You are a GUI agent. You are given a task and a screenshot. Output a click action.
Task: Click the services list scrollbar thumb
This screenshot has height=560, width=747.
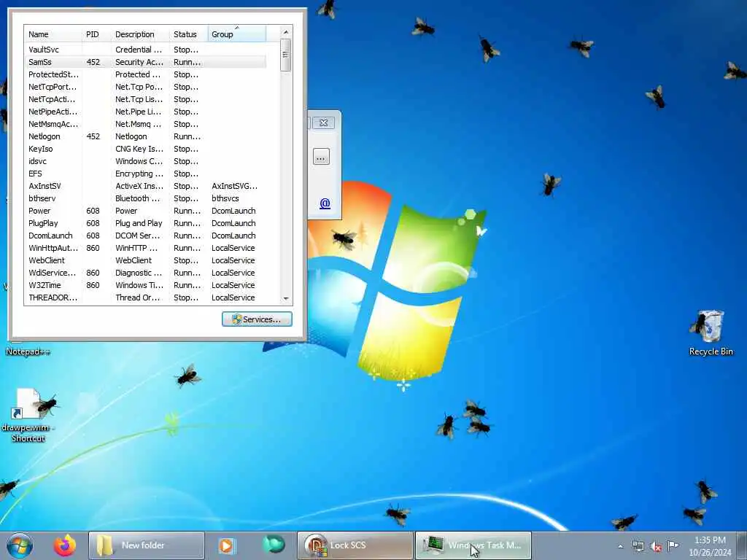285,55
